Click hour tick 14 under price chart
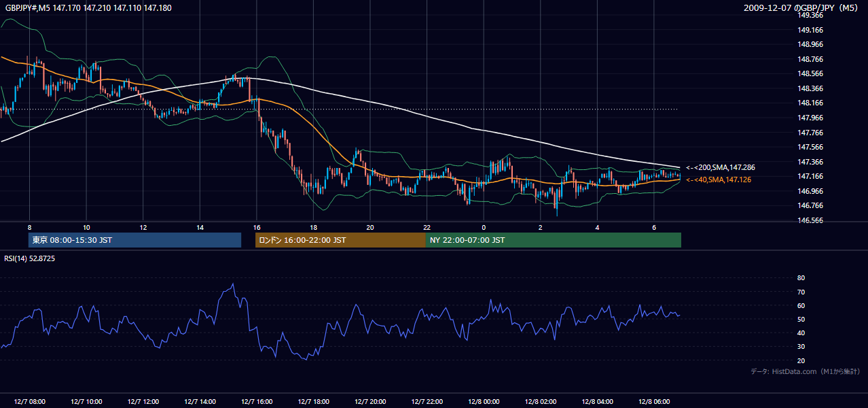 tap(200, 227)
